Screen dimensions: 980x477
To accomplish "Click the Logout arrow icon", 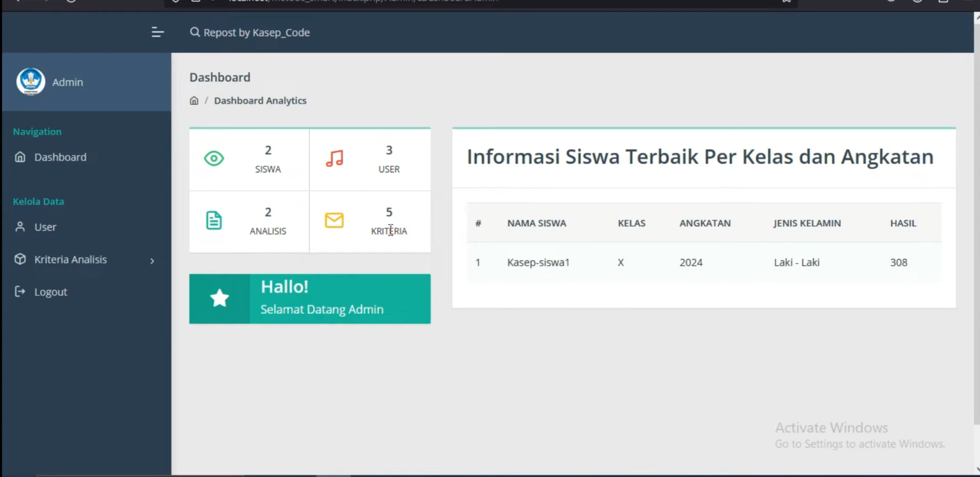I will tap(20, 292).
